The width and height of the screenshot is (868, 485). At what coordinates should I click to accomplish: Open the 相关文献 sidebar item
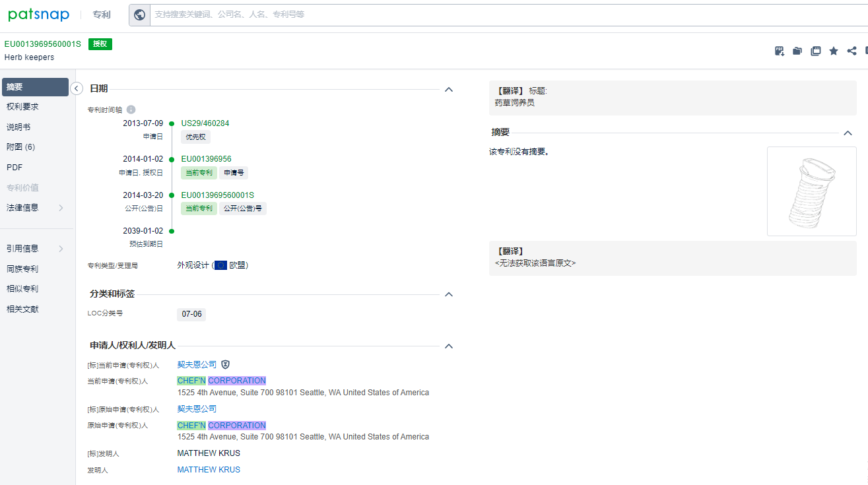tap(23, 309)
